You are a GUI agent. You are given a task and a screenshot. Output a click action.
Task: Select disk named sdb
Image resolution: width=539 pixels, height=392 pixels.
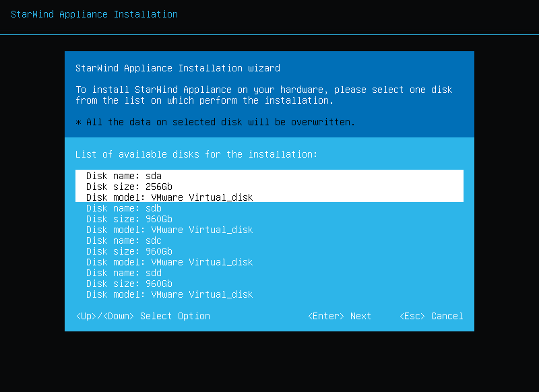point(124,208)
